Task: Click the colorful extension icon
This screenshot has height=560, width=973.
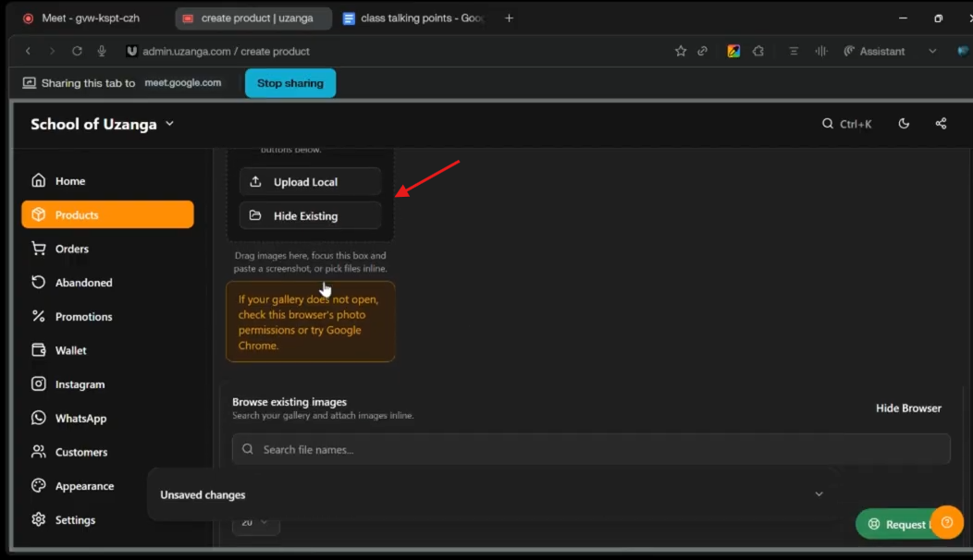Action: [x=733, y=51]
